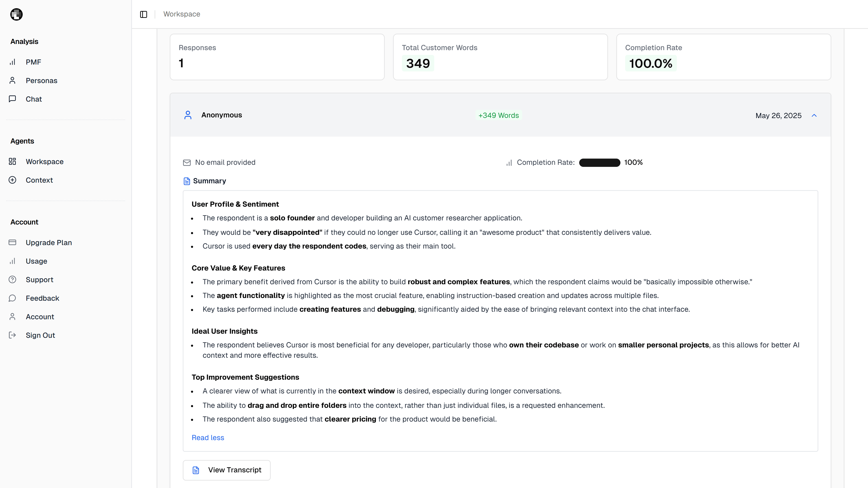Screen dimensions: 868x488
Task: Click the app logo in the sidebar
Action: 16,14
